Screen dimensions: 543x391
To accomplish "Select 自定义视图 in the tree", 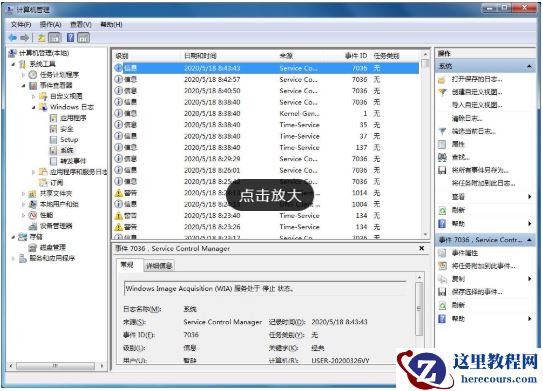I will point(66,96).
